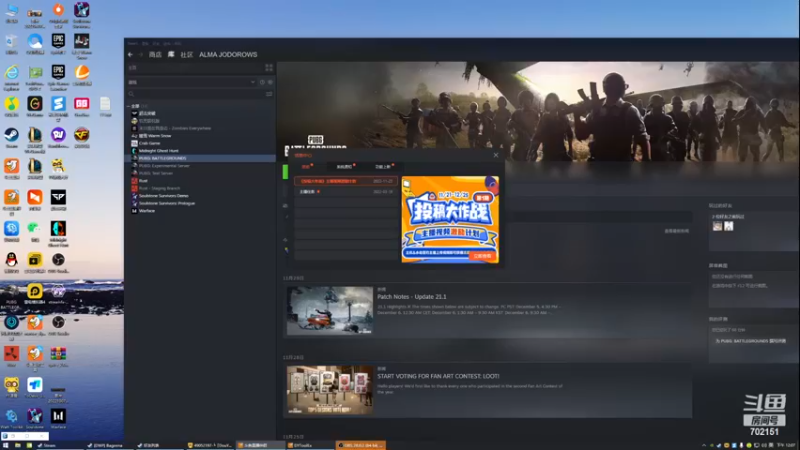Collapse the 全部 games category
Image resolution: width=800 pixels, height=450 pixels.
(128, 106)
